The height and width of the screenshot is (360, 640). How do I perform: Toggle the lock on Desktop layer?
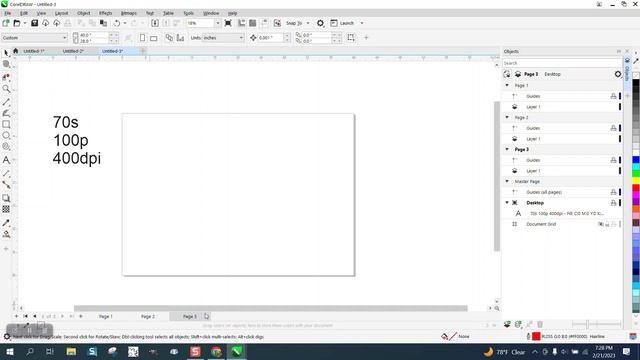[613, 202]
